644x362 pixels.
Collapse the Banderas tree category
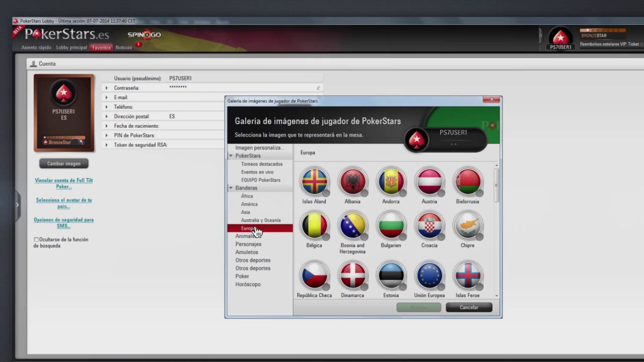pyautogui.click(x=231, y=188)
